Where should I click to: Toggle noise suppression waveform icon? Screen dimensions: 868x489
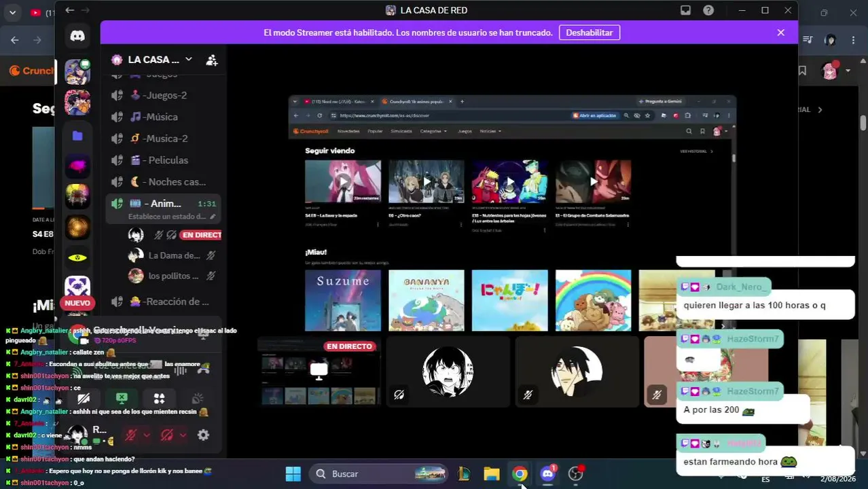pyautogui.click(x=180, y=369)
